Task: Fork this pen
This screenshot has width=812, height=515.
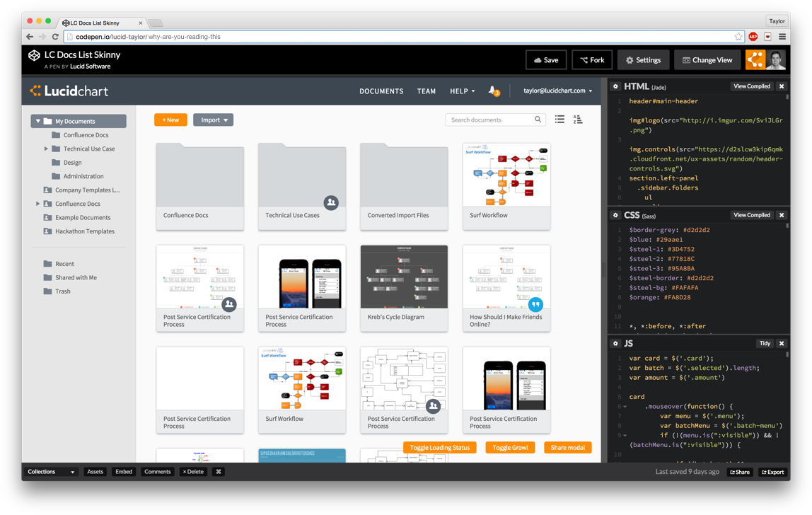Action: (x=592, y=60)
